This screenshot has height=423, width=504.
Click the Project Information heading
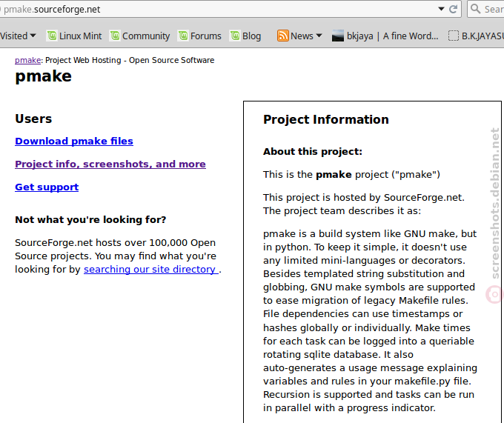point(326,119)
